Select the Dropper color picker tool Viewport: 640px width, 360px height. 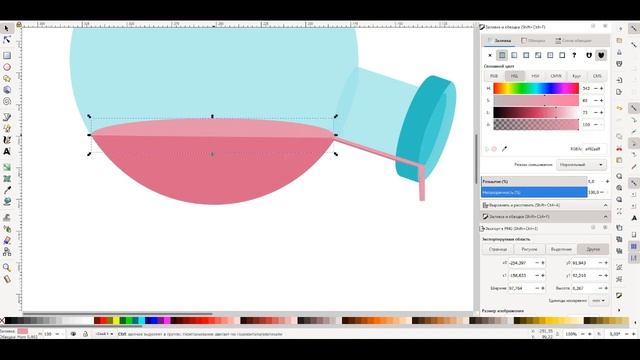click(x=7, y=190)
